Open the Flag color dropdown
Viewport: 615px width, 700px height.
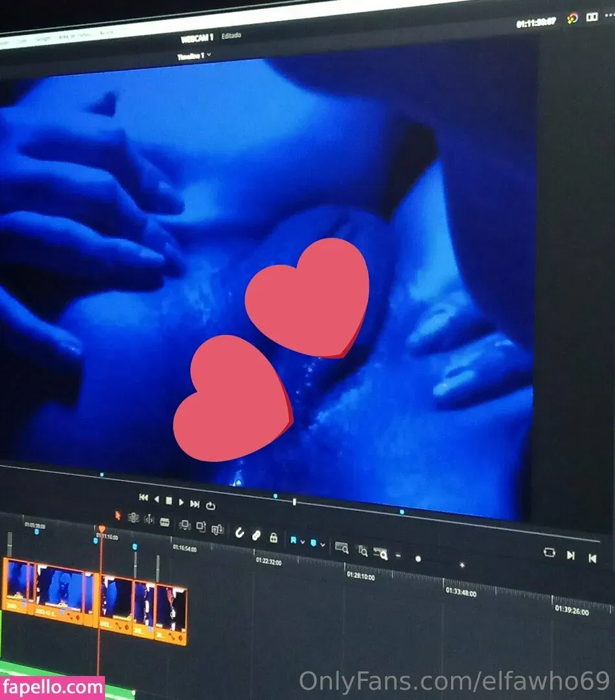pos(303,541)
